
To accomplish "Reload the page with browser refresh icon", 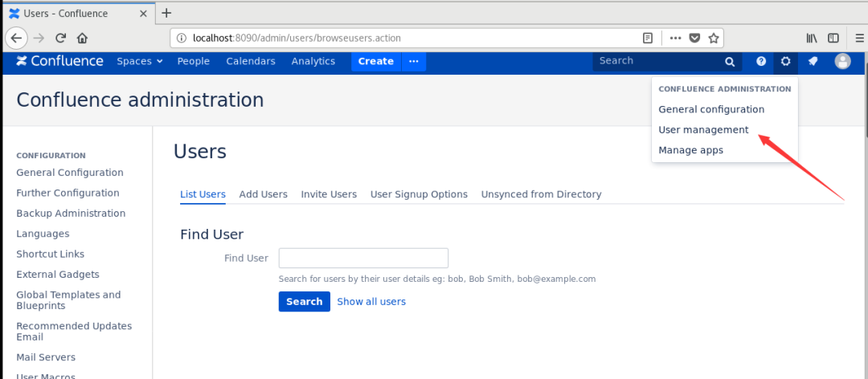I will 60,38.
